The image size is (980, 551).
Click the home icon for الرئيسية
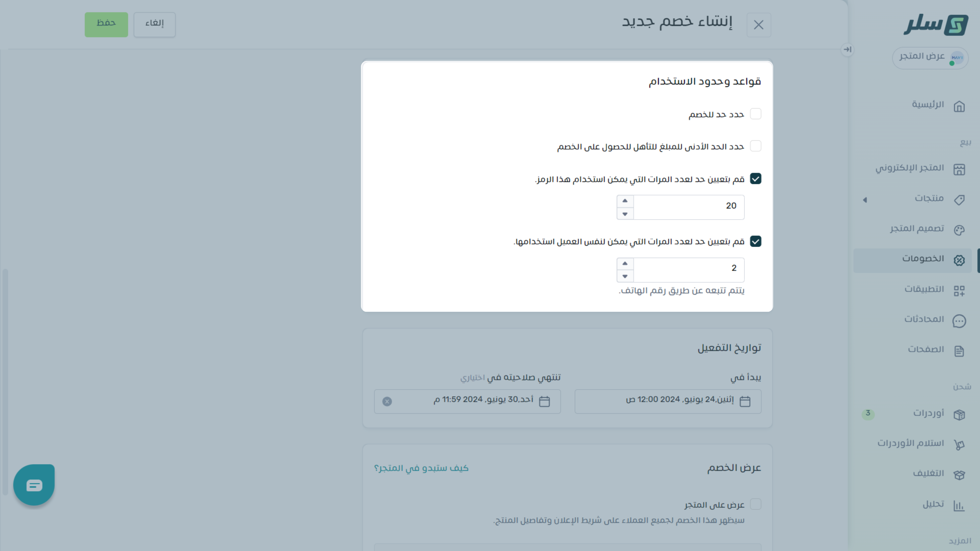[959, 106]
